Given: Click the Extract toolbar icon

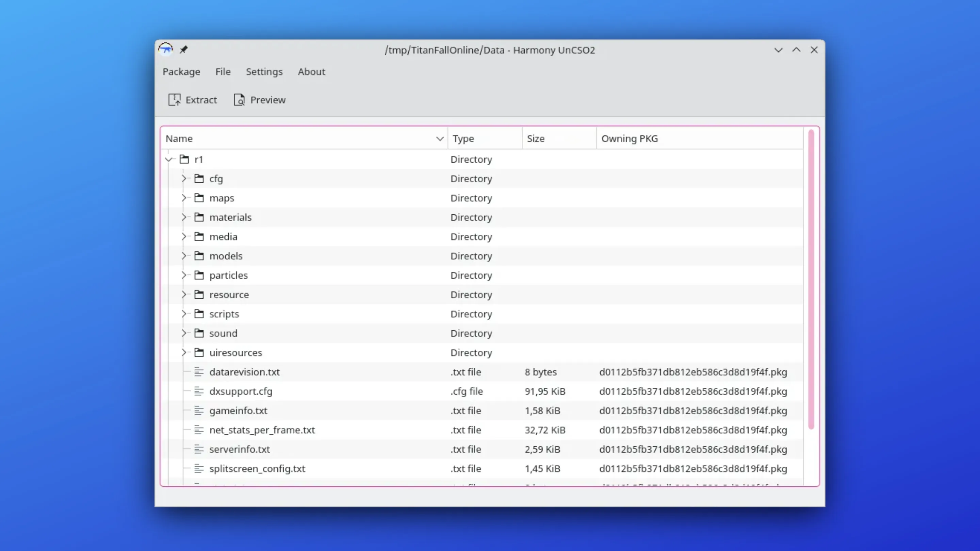Looking at the screenshot, I should 174,100.
